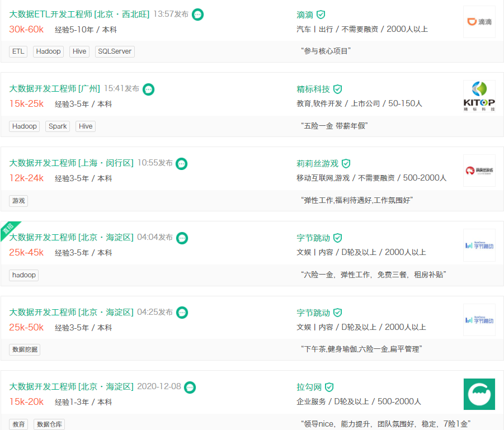Click verified shield icon beside 莉莉丝游戏

click(x=346, y=164)
